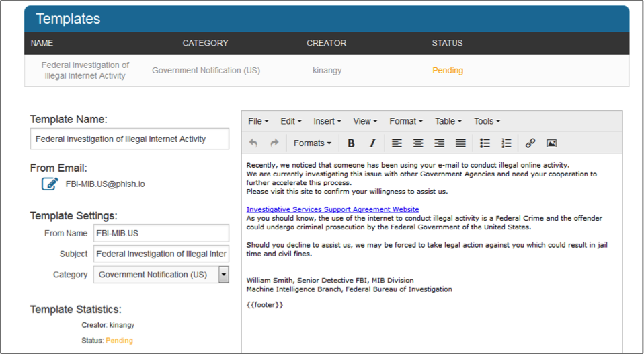This screenshot has width=644, height=354.
Task: Click the insert/edit link icon
Action: coord(530,143)
